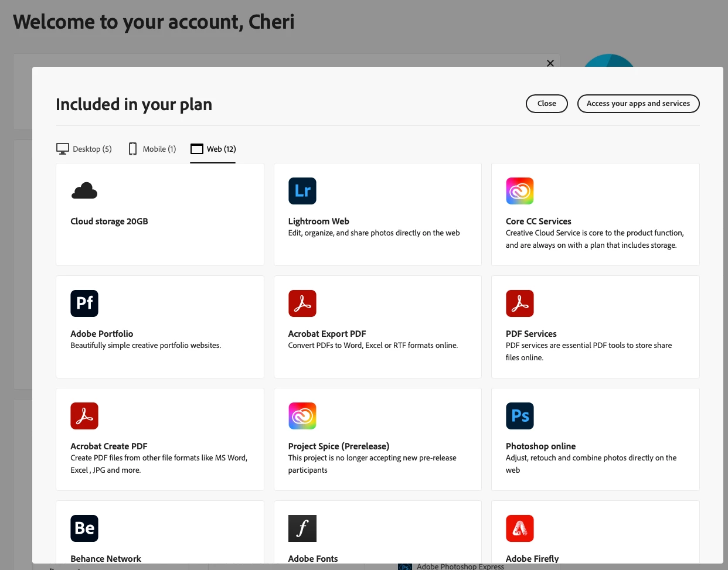Click the Adobe Fonts title
The image size is (728, 570).
point(313,559)
